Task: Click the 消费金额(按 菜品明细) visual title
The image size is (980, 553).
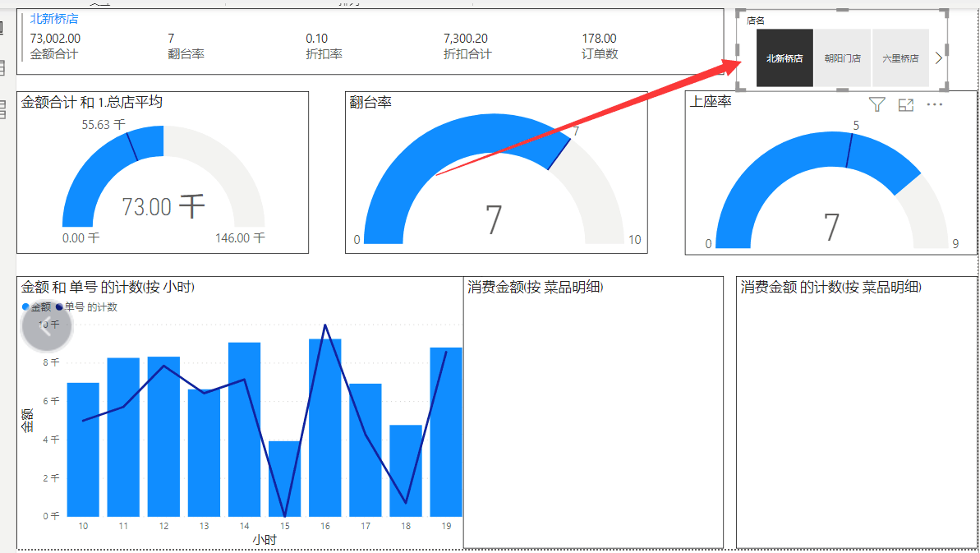Action: click(x=536, y=287)
